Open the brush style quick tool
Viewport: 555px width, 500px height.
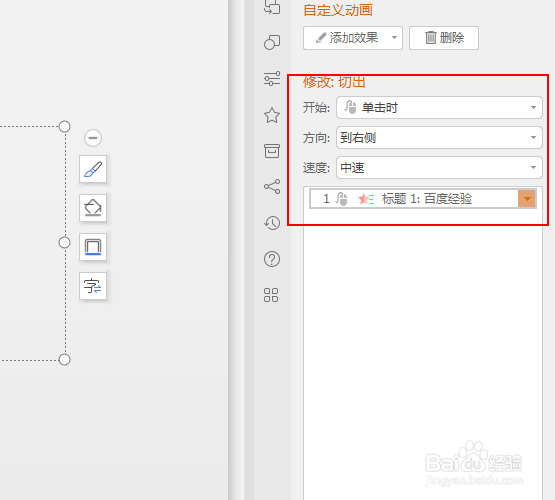click(x=93, y=169)
